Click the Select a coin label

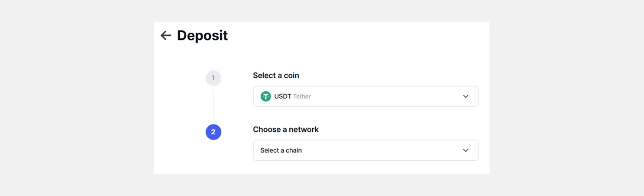click(x=276, y=76)
